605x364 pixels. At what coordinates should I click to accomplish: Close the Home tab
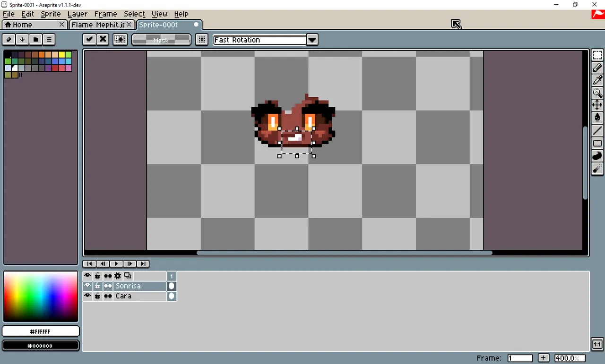click(x=61, y=24)
